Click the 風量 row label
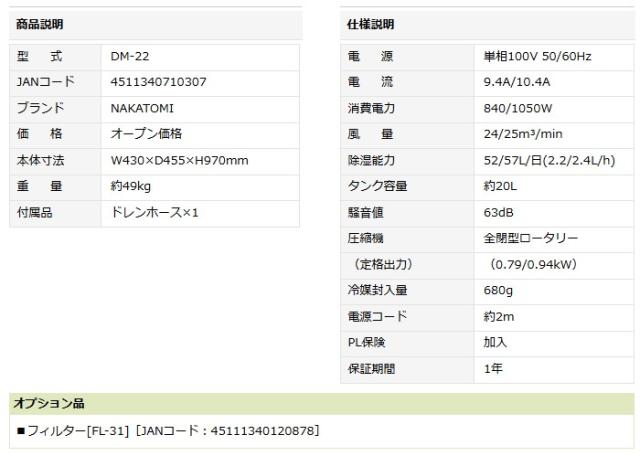640x456 pixels. (x=371, y=134)
